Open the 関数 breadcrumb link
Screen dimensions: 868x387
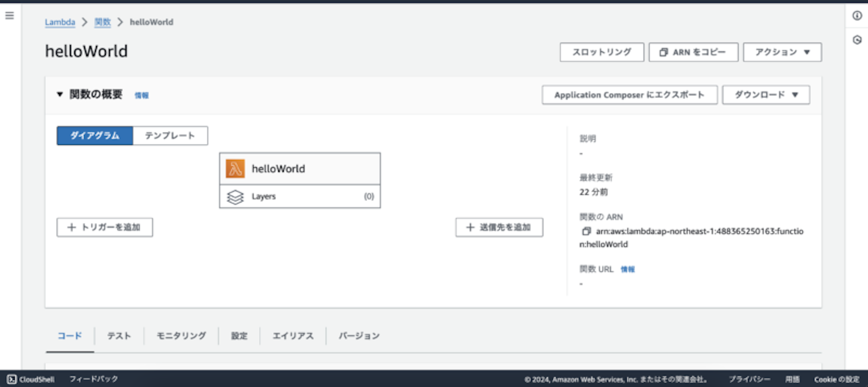coord(102,22)
